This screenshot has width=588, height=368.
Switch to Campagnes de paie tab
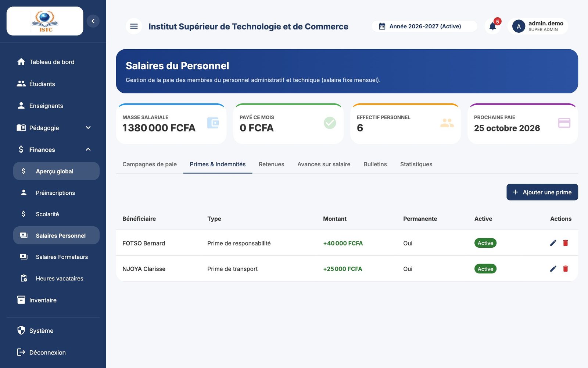pyautogui.click(x=150, y=164)
